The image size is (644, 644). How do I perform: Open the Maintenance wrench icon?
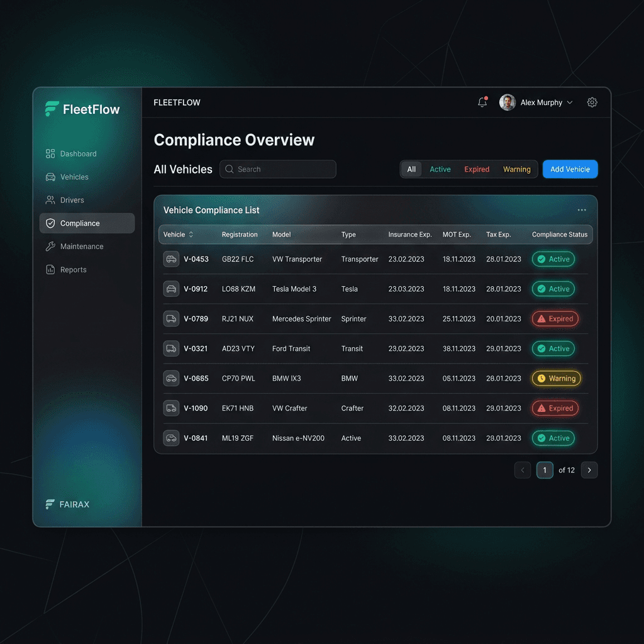click(x=50, y=247)
